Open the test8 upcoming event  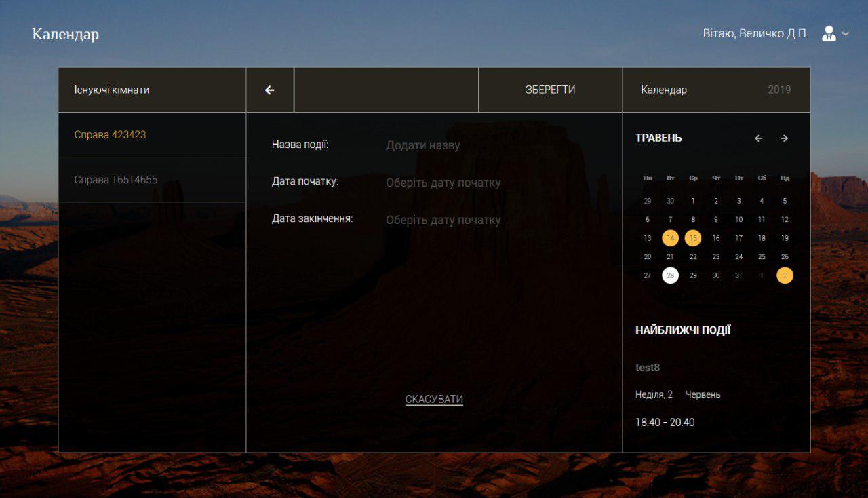(648, 368)
